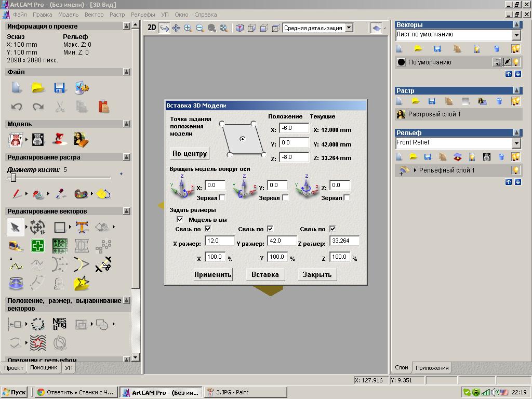Open the 'Рельефы' menu
This screenshot has width=532, height=399.
pos(143,15)
